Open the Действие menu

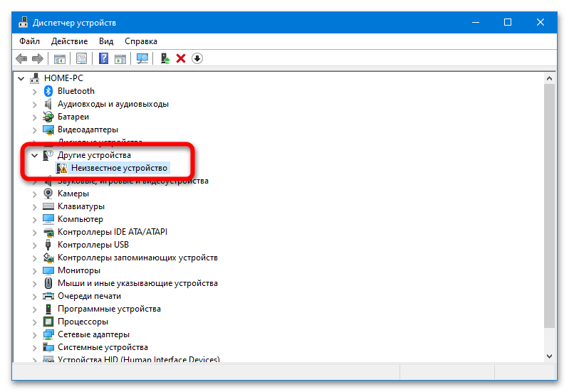click(x=69, y=41)
